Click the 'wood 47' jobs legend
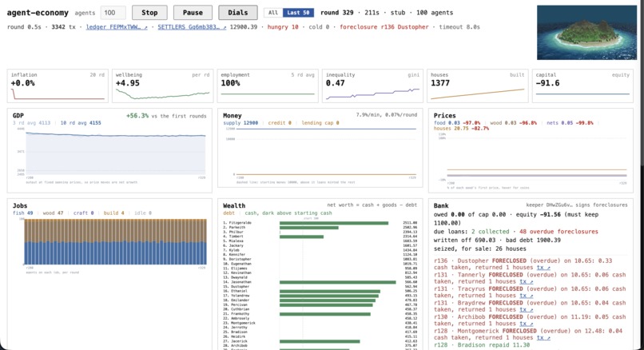 (53, 213)
